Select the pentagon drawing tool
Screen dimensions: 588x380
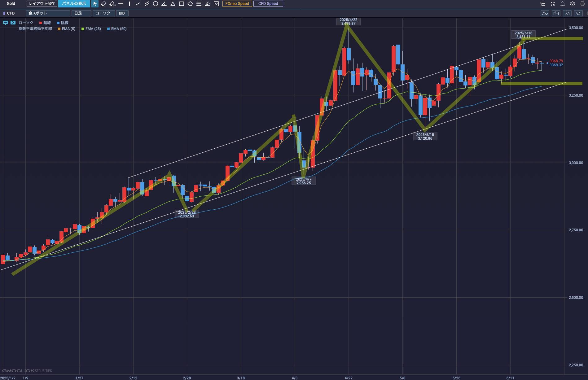[190, 4]
